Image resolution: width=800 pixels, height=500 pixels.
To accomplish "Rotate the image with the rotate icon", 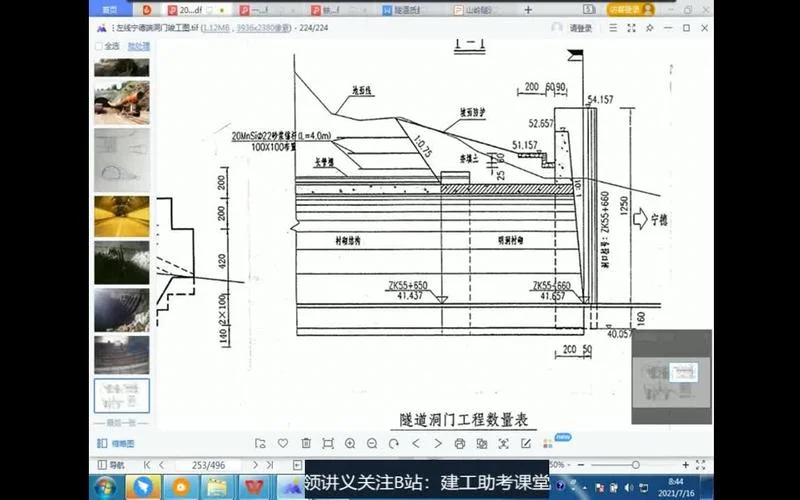I will pyautogui.click(x=393, y=443).
